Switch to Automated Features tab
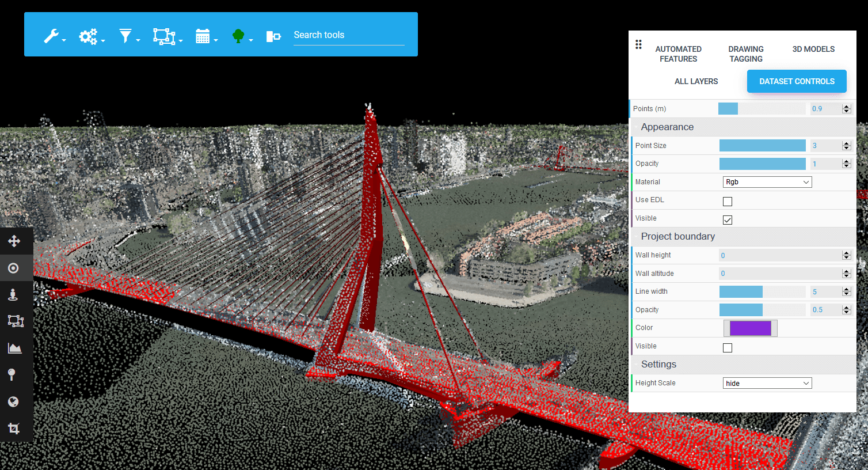868x470 pixels. pos(678,54)
